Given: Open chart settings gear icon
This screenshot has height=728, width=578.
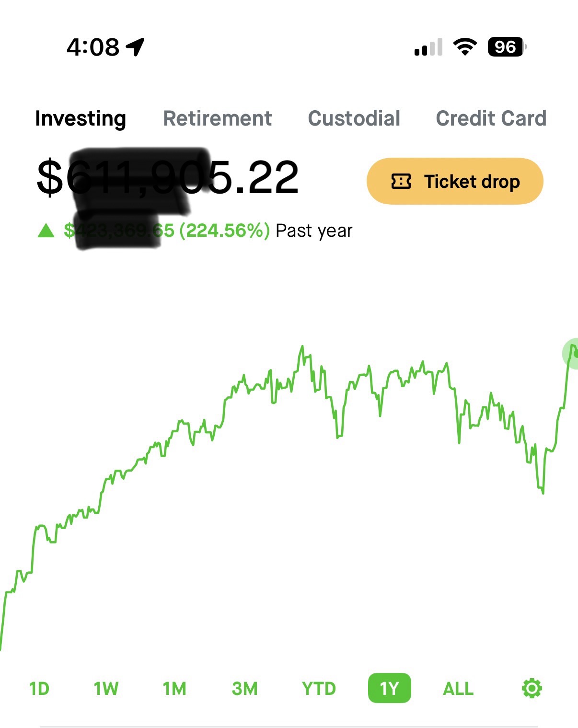Looking at the screenshot, I should pos(532,688).
